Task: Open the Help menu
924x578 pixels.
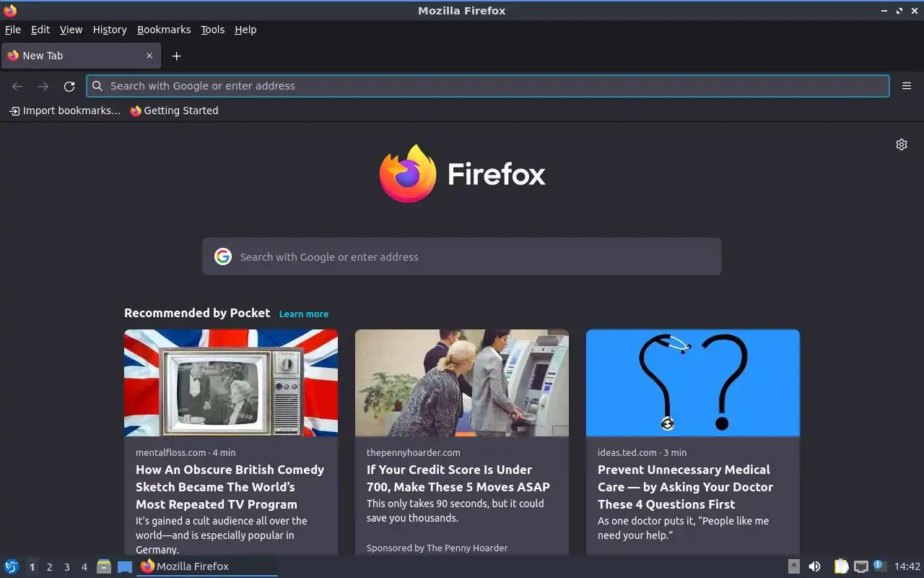Action: [x=245, y=30]
